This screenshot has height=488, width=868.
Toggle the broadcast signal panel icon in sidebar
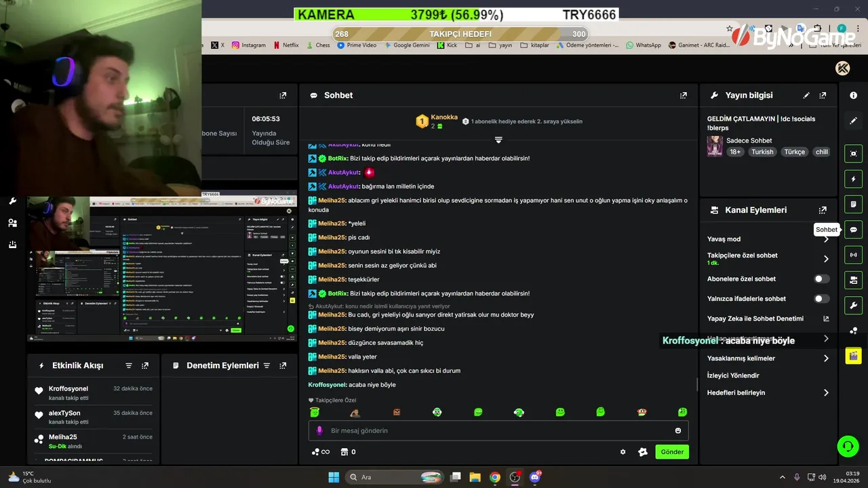coord(853,255)
